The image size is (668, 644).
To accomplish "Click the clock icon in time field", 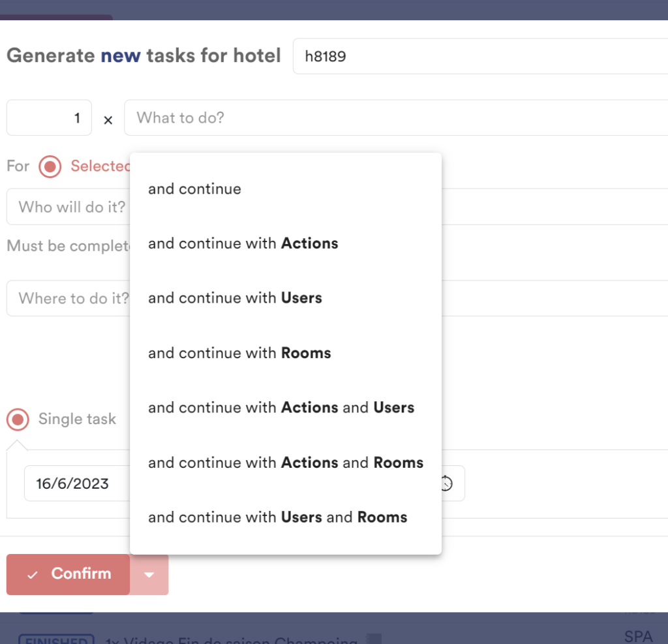I will point(446,483).
